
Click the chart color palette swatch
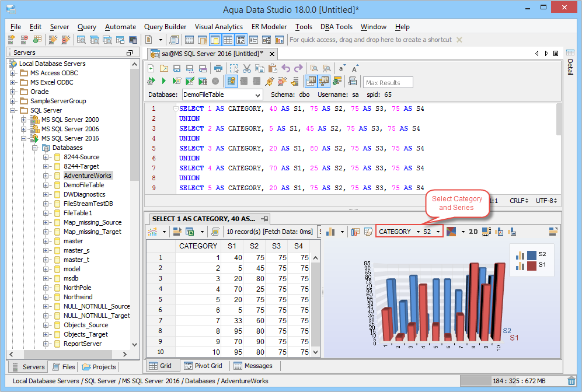tap(451, 232)
